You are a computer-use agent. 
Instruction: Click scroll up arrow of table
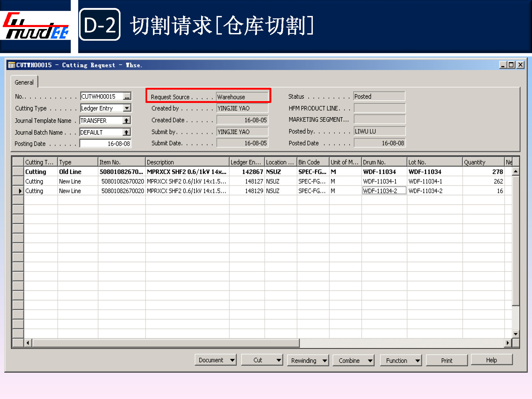click(516, 172)
